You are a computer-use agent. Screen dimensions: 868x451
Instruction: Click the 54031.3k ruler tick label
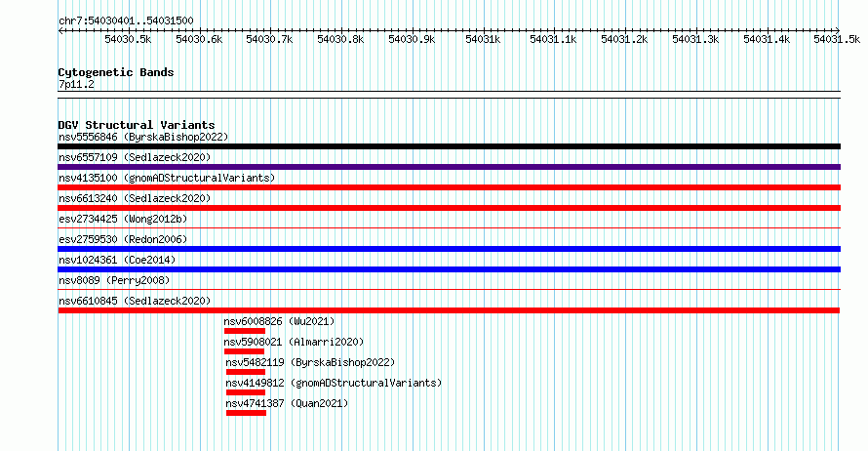click(695, 39)
